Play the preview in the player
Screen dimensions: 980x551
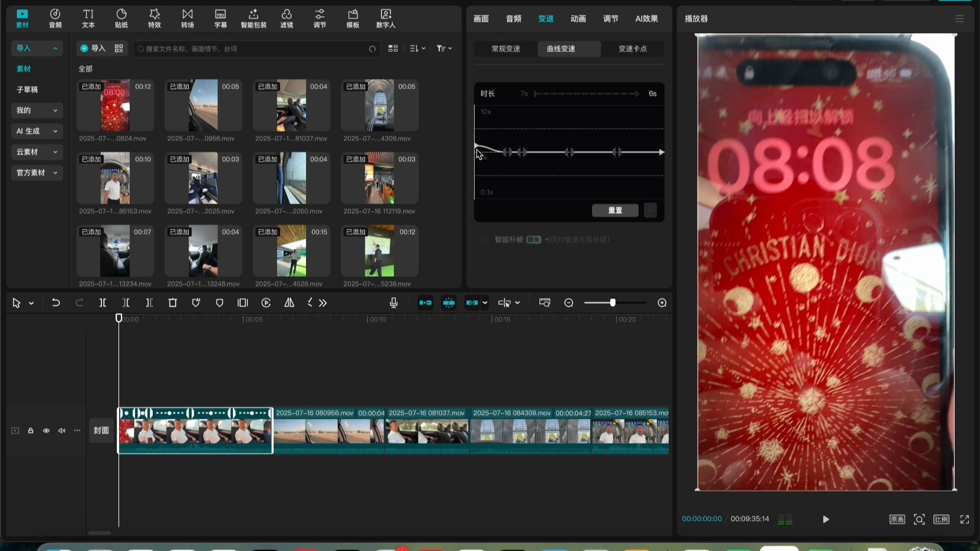[826, 519]
